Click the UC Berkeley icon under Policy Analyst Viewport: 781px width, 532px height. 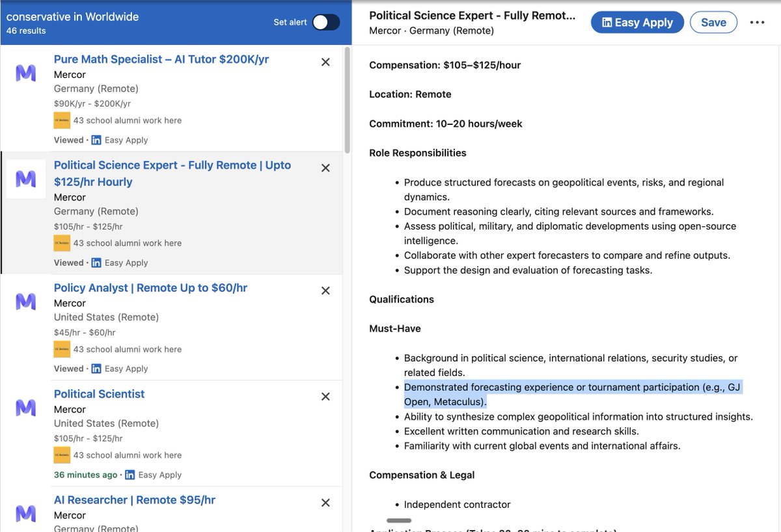[62, 349]
